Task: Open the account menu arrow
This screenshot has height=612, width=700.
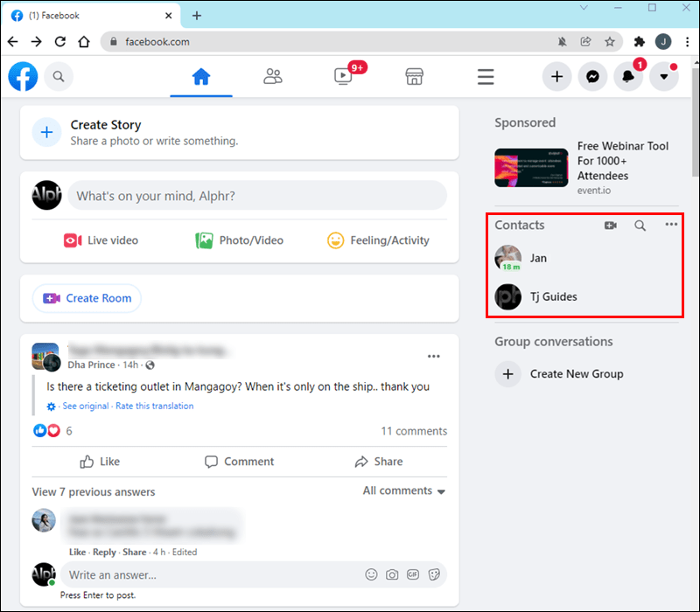Action: point(664,77)
